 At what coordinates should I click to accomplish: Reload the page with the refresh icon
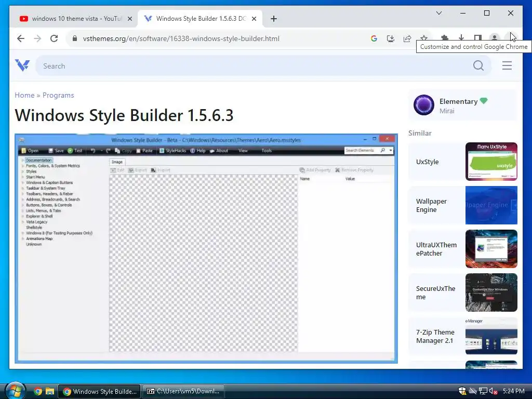pos(54,38)
